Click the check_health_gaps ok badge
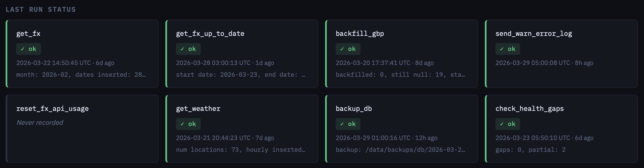Screen dimensions: 644x168 coord(508,124)
